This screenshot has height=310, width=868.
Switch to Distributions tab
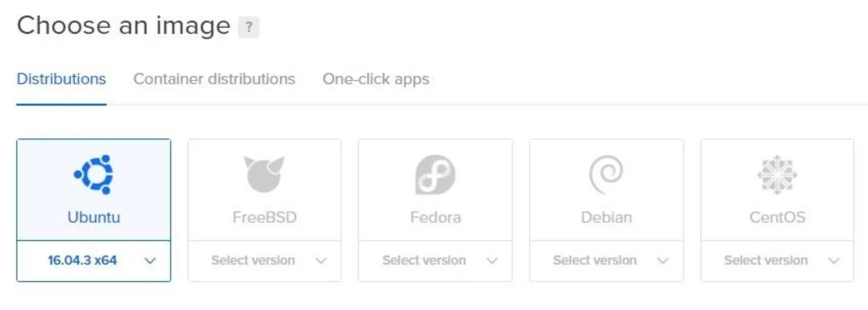pos(62,79)
